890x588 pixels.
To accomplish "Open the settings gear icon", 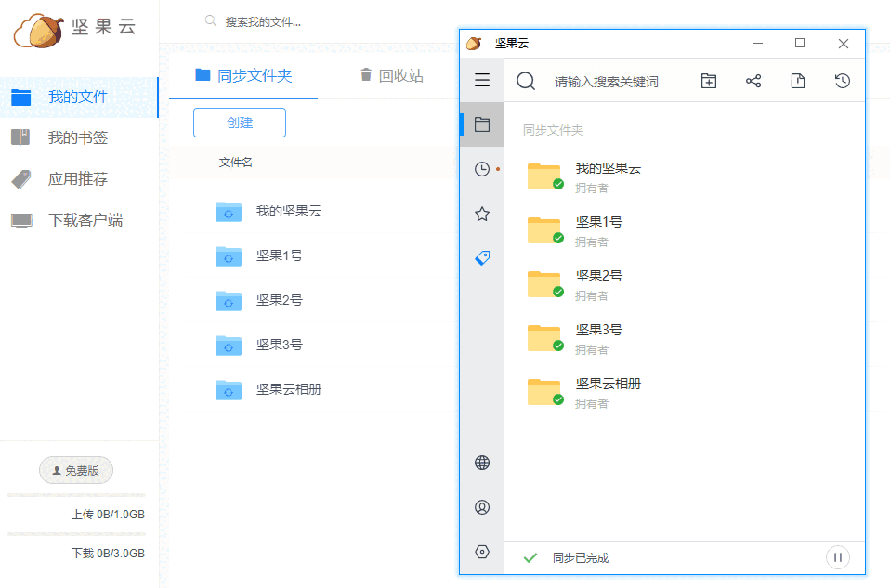I will [x=481, y=551].
